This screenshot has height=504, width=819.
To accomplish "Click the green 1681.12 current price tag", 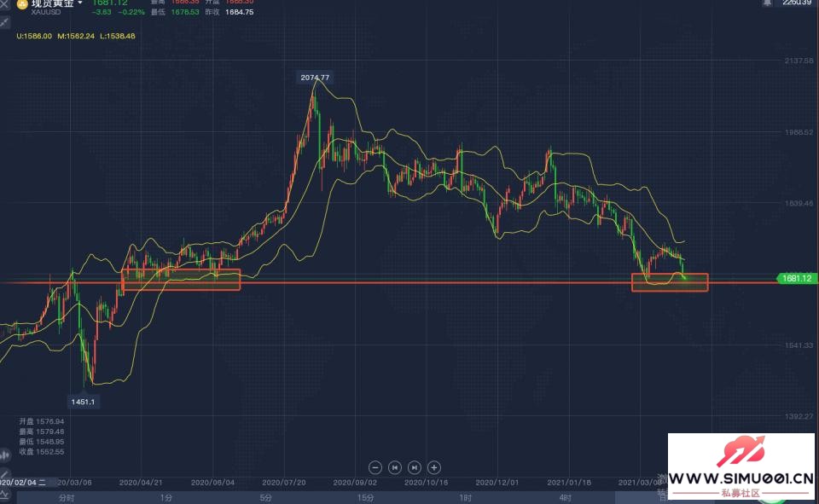I will (796, 278).
